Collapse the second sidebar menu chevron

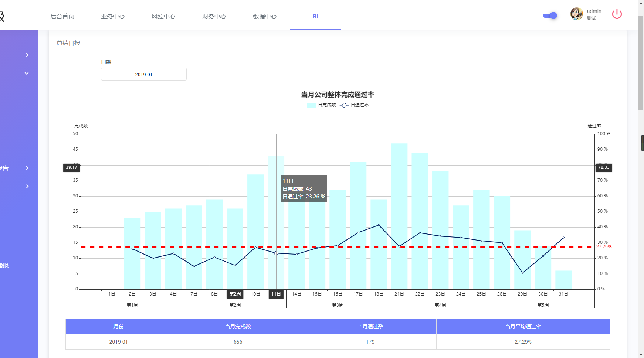coord(27,73)
